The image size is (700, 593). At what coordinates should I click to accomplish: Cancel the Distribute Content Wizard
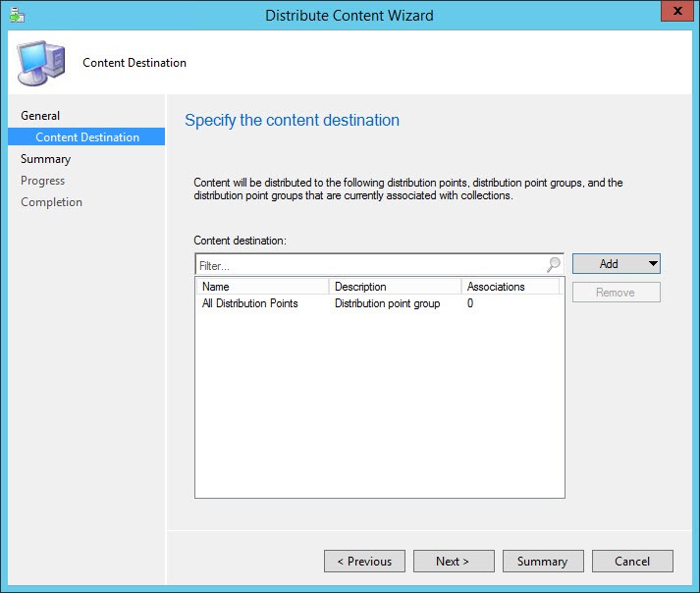tap(632, 562)
